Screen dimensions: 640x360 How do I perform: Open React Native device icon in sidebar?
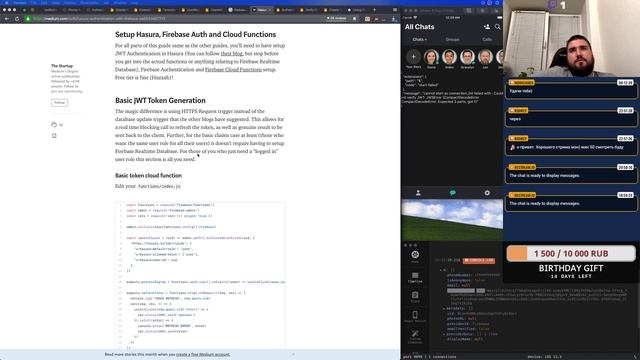click(415, 316)
